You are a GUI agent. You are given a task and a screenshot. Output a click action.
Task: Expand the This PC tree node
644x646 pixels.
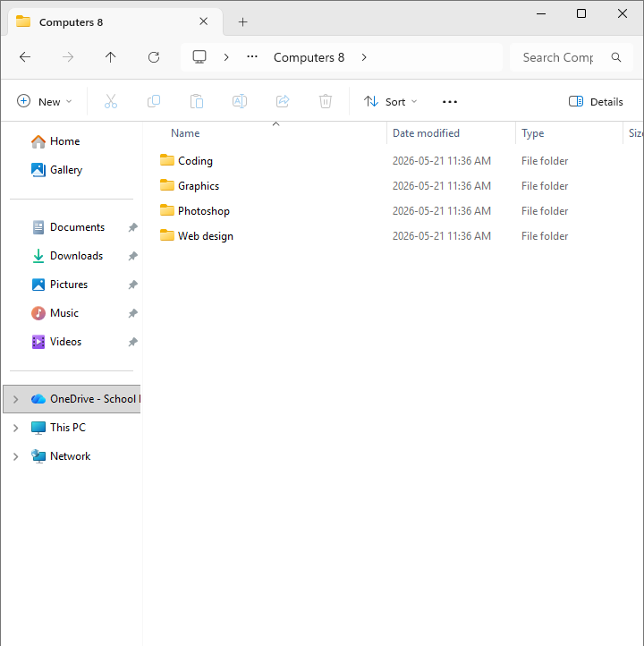pos(15,428)
